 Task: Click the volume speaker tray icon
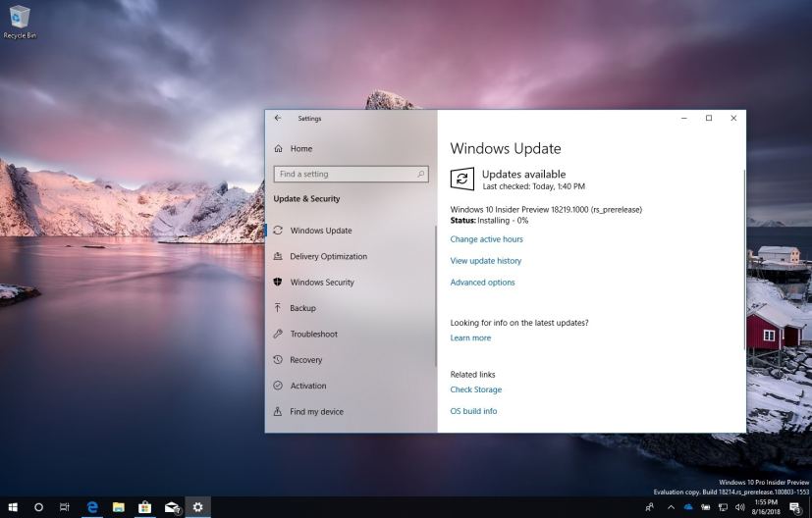[740, 507]
